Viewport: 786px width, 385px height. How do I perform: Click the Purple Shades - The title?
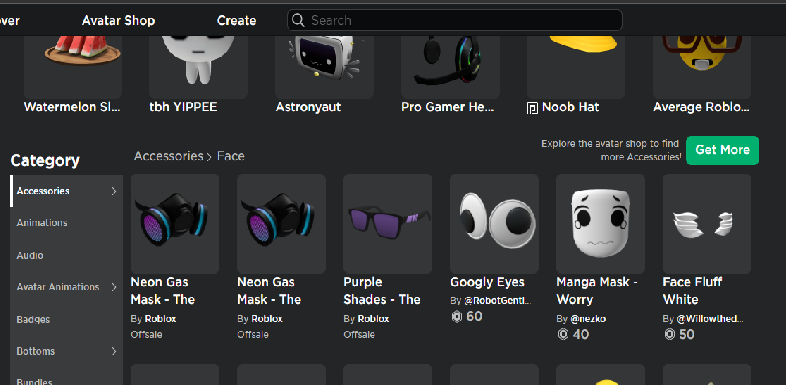(x=382, y=291)
